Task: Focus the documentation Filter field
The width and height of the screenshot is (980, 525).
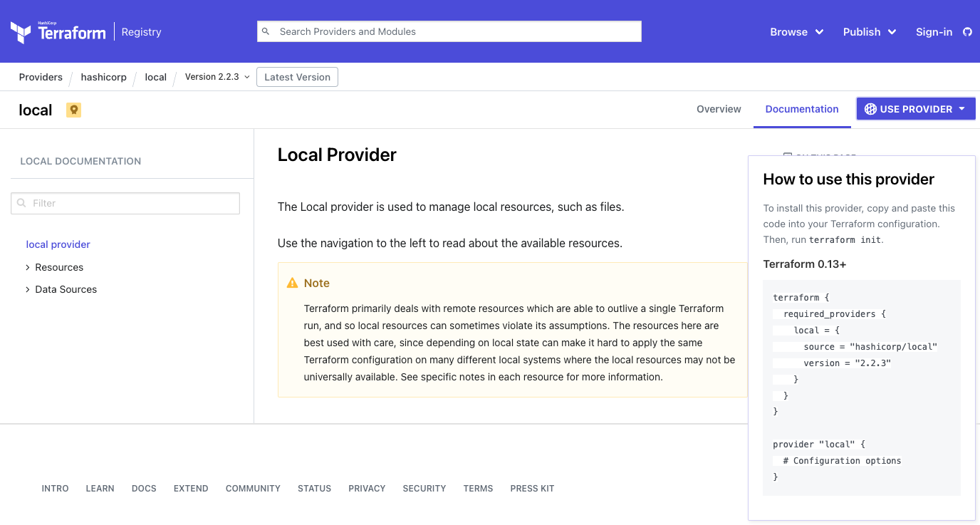Action: (x=125, y=203)
